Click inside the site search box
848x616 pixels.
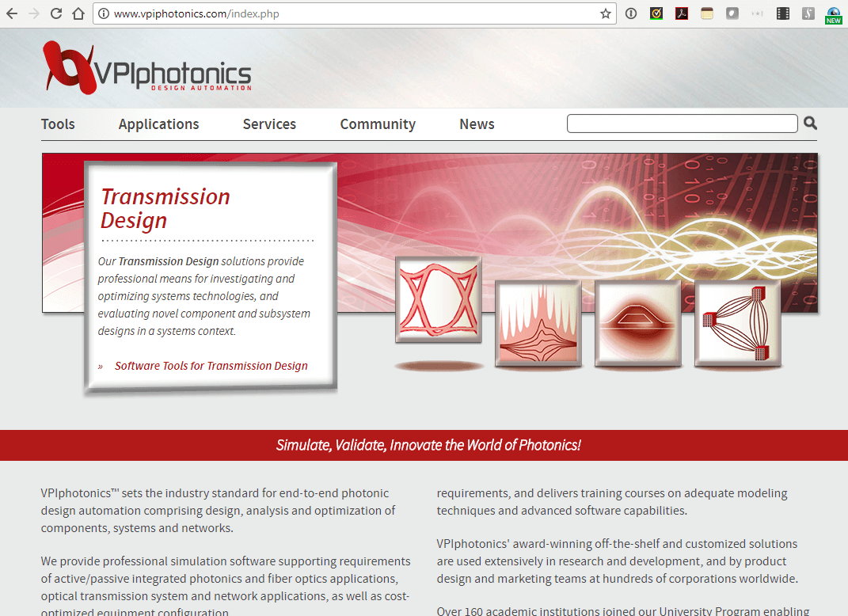[x=681, y=124]
